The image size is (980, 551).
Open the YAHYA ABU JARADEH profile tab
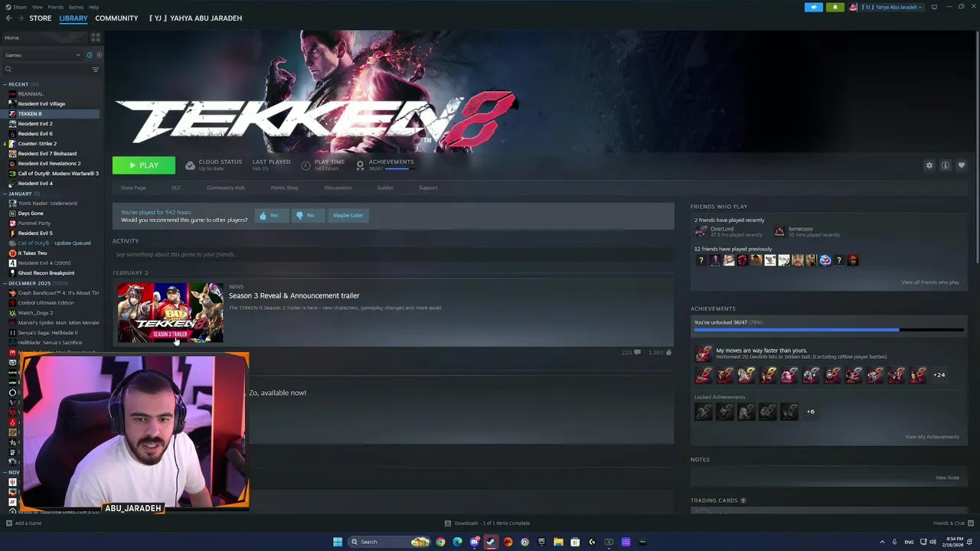click(x=196, y=18)
